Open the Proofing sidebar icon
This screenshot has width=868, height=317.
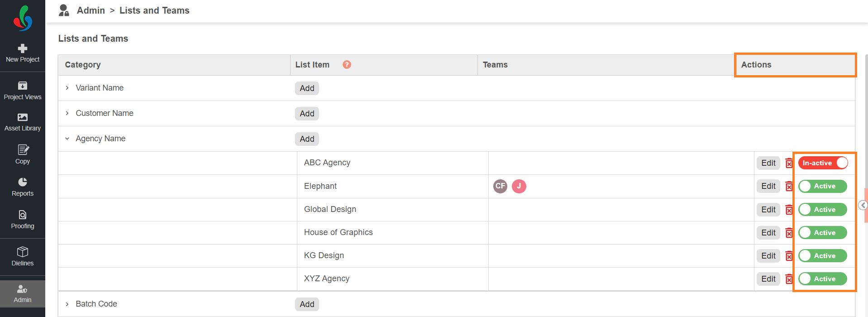[23, 215]
